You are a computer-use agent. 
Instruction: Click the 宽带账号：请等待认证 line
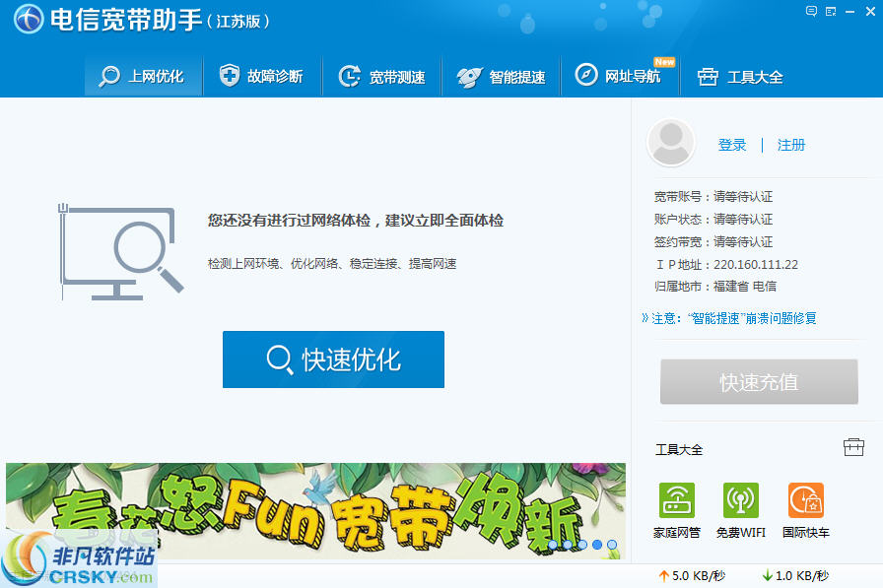713,196
